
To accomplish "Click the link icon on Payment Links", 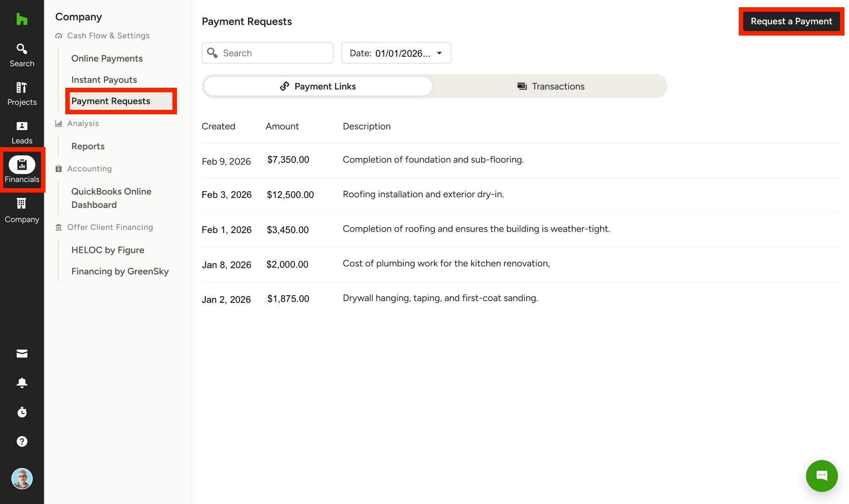I will click(x=285, y=86).
